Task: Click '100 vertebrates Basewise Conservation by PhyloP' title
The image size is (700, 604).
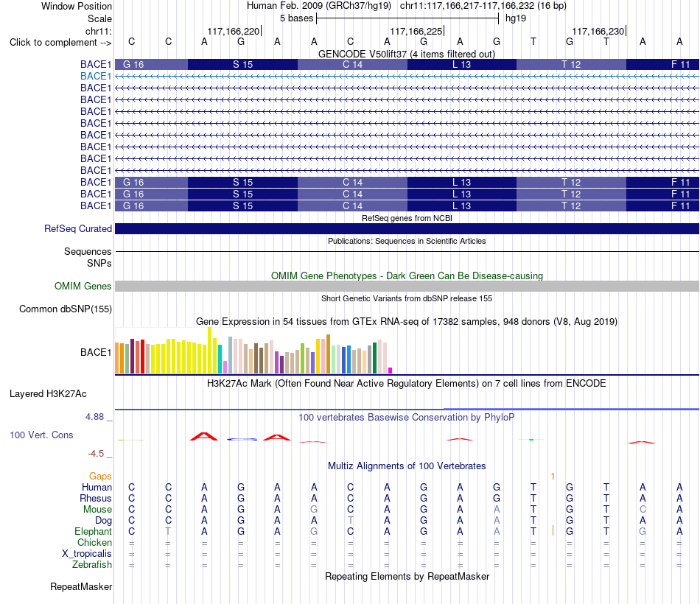Action: [x=407, y=418]
